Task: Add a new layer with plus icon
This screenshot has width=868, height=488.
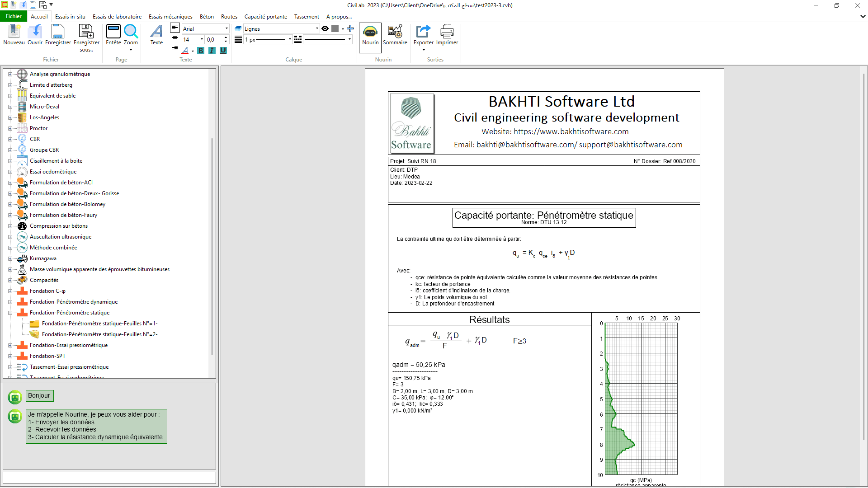Action: [350, 28]
